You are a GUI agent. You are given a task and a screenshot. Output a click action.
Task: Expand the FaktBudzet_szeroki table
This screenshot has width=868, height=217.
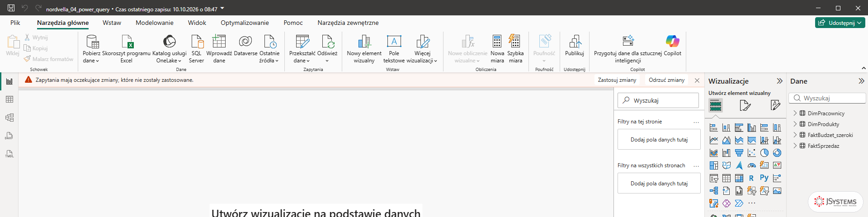pos(795,135)
